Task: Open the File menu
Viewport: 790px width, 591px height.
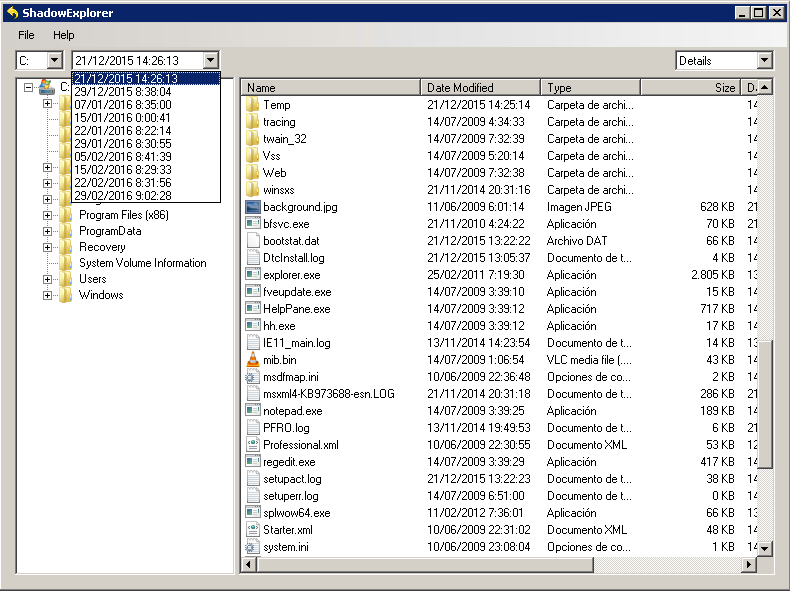Action: click(26, 35)
